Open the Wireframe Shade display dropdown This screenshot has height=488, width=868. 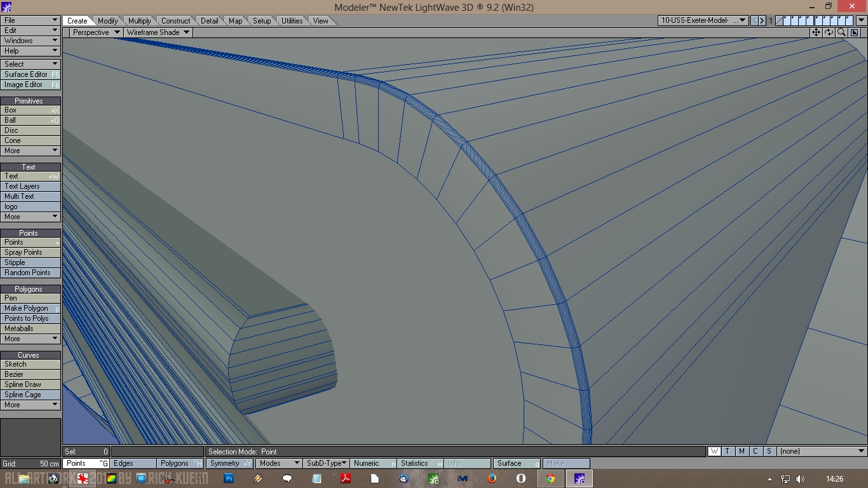158,32
